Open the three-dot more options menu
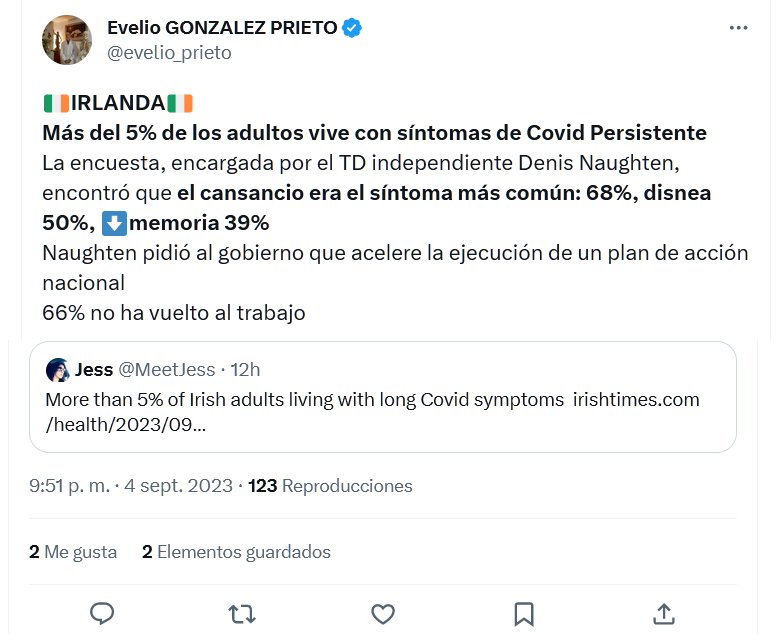 [x=738, y=28]
